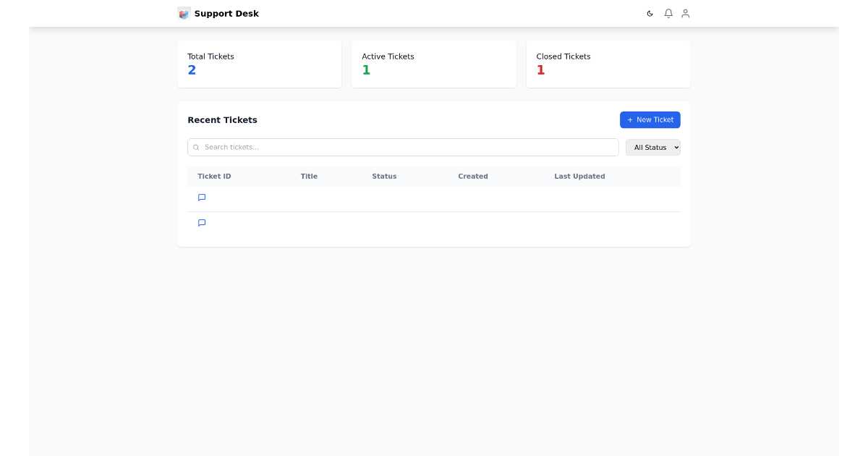Create a ticket with the New Ticket button

[x=650, y=119]
